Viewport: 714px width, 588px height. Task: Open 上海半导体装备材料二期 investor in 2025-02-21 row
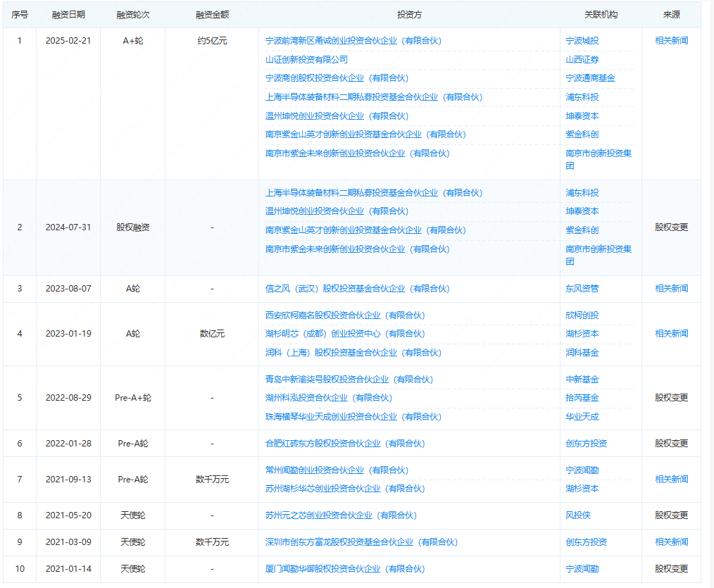[374, 97]
